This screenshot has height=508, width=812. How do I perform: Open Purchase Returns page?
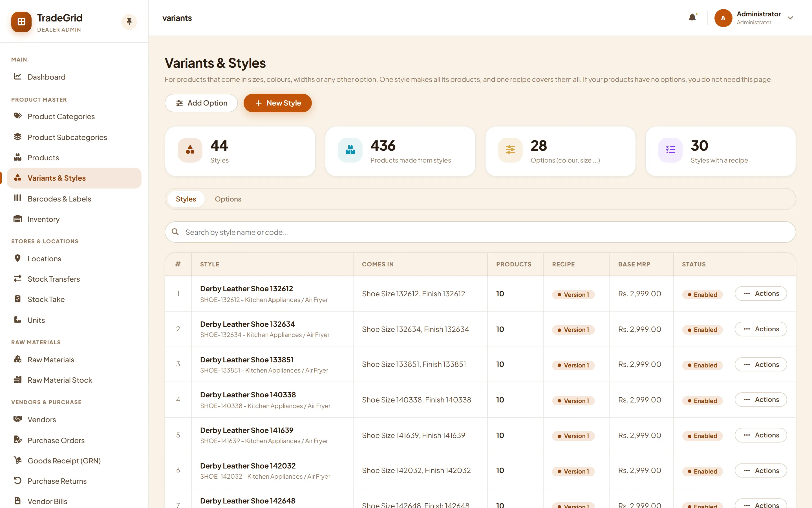pyautogui.click(x=74, y=481)
